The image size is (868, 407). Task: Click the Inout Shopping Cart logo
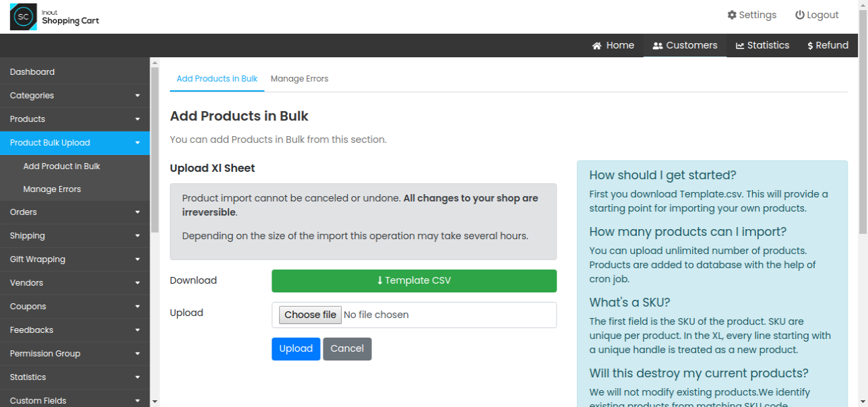click(55, 17)
